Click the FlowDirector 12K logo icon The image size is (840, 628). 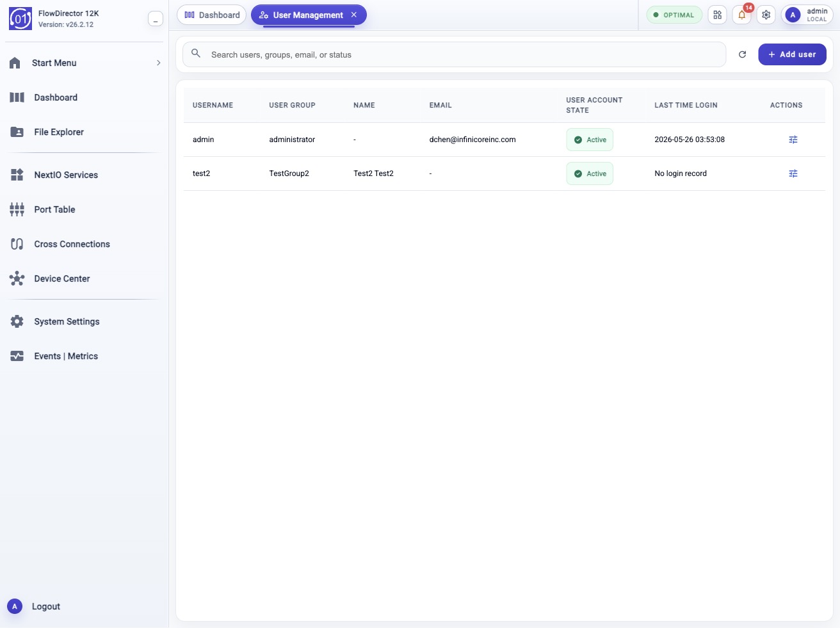[20, 19]
